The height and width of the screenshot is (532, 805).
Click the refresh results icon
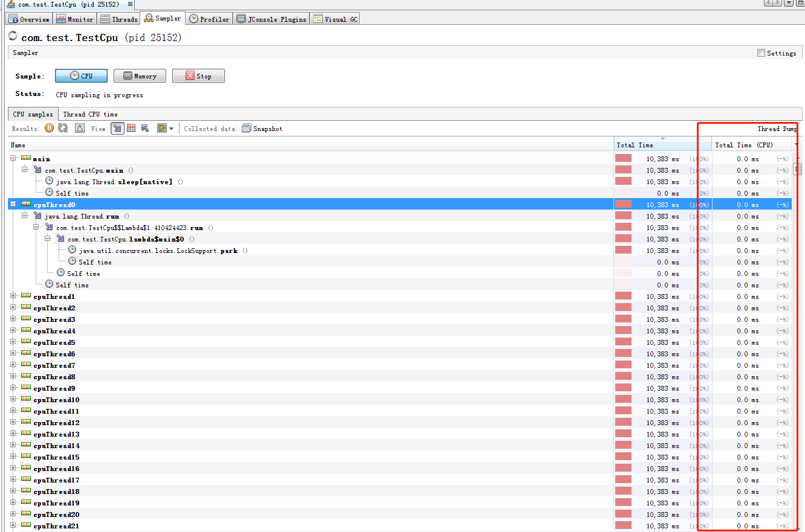(63, 128)
